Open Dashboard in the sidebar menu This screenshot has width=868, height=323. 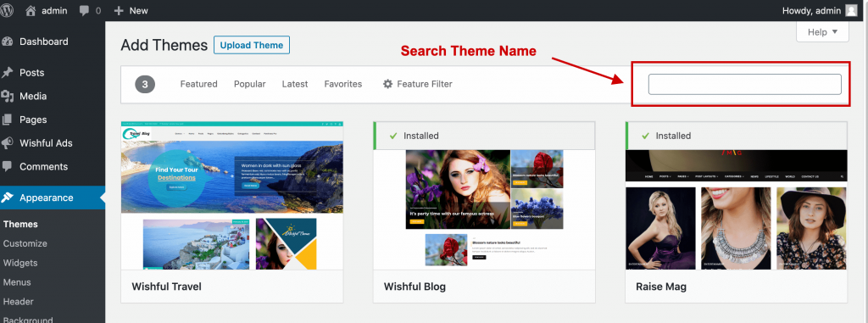tap(44, 42)
